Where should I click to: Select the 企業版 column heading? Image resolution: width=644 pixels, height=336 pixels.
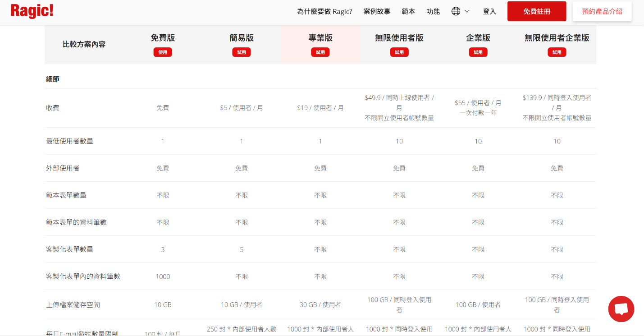tap(478, 38)
